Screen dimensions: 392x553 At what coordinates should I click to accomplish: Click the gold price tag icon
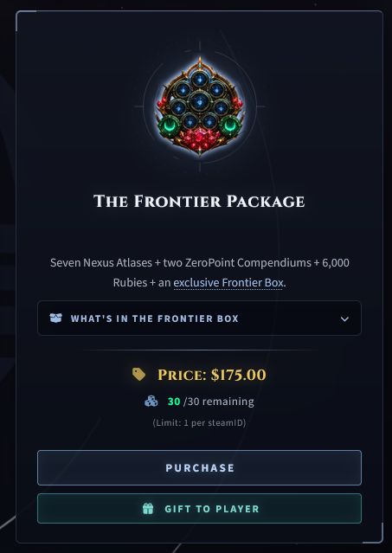point(138,374)
